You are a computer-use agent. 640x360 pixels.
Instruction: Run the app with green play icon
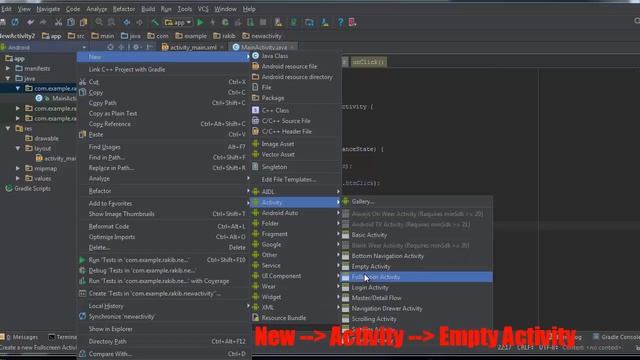click(200, 22)
